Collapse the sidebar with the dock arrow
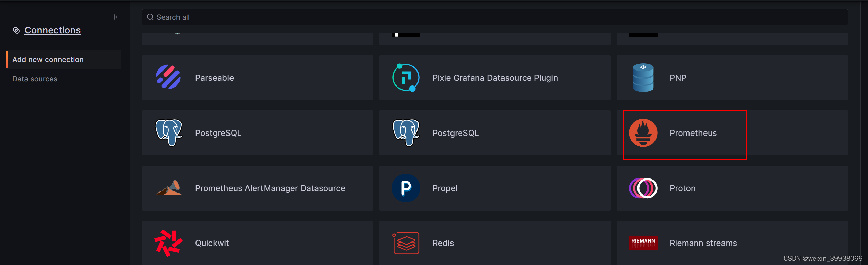The image size is (868, 265). [117, 17]
